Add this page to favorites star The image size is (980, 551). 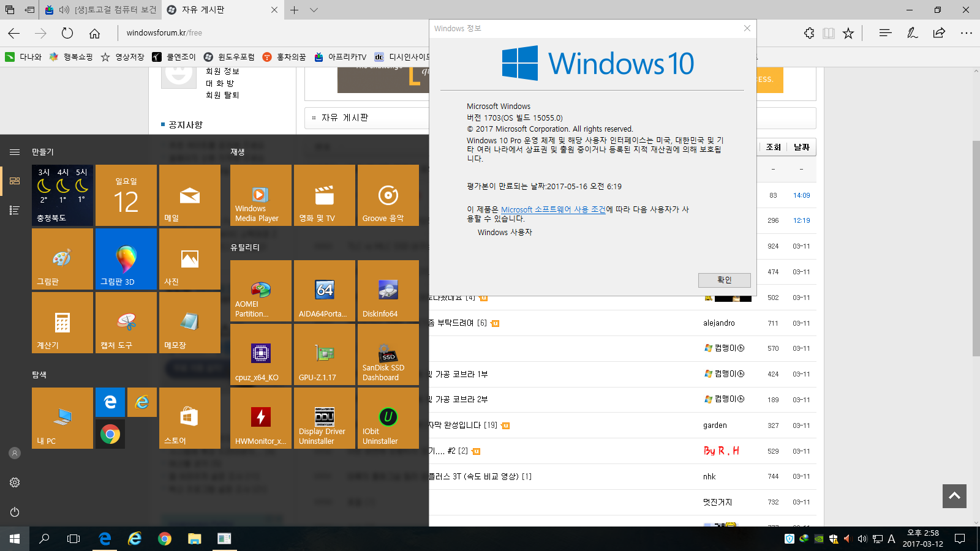point(848,33)
